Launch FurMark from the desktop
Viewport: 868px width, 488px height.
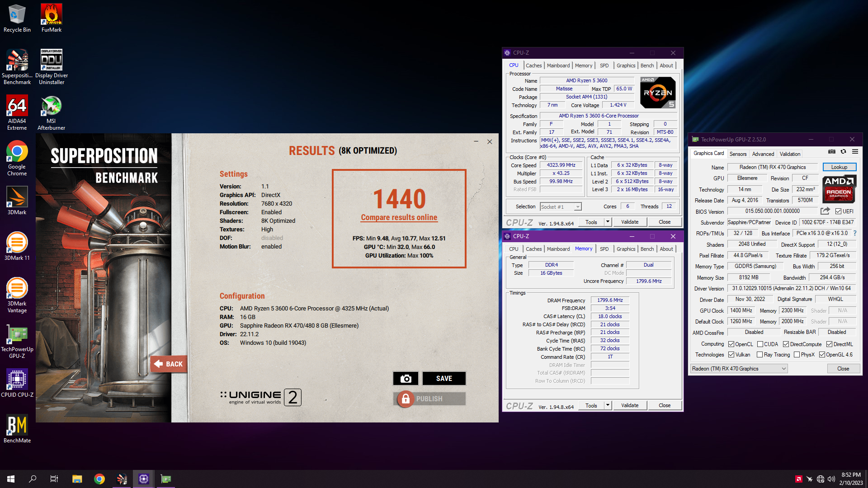(x=52, y=18)
